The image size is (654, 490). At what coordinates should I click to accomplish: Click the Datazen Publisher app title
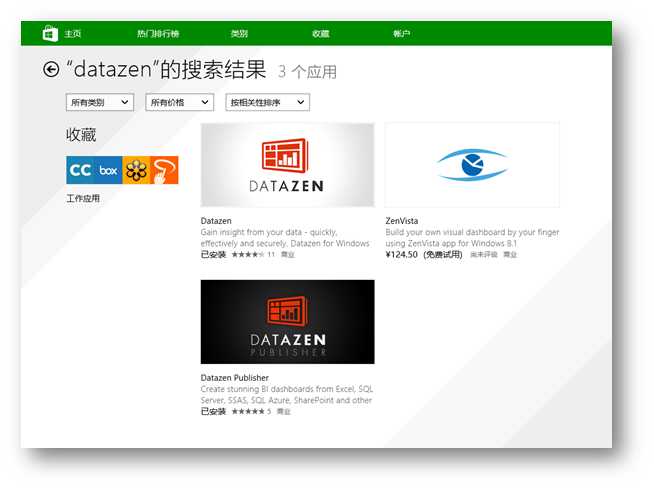click(234, 377)
